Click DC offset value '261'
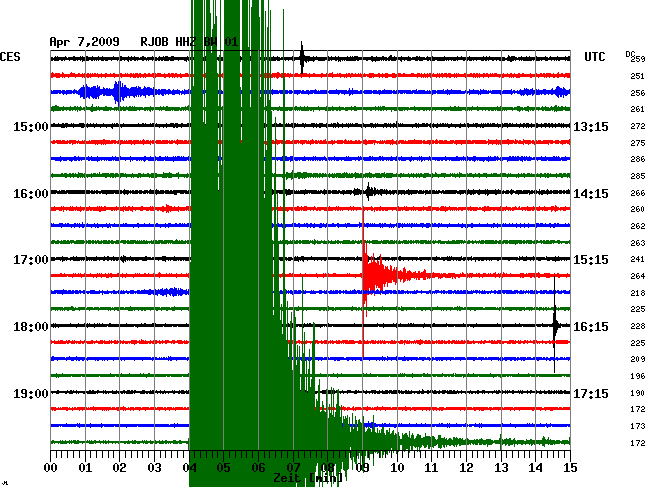 point(638,109)
